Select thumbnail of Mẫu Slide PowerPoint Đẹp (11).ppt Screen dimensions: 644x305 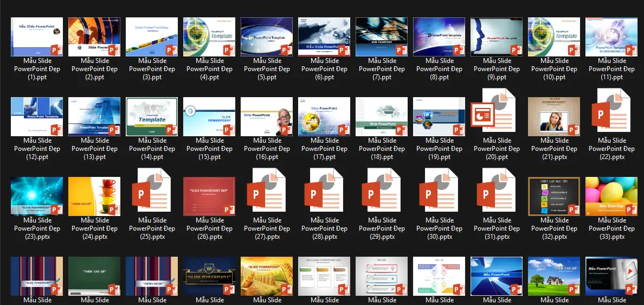coord(612,37)
